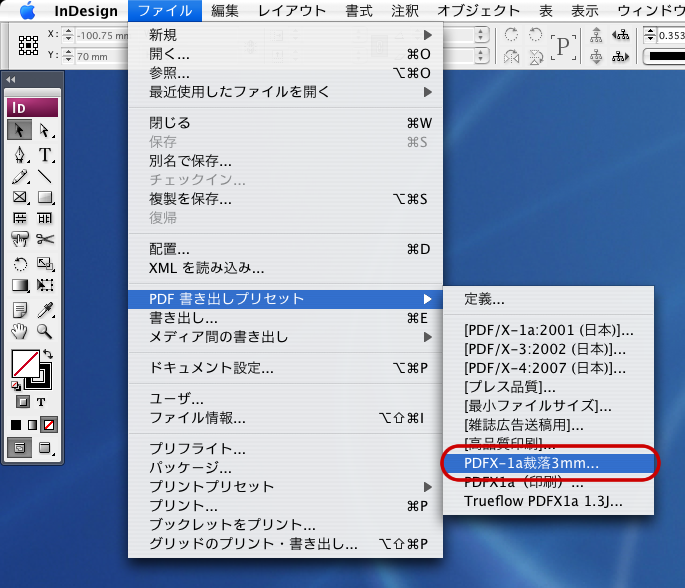The width and height of the screenshot is (685, 588).
Task: Click the Y position field 70 mm
Action: tap(102, 56)
